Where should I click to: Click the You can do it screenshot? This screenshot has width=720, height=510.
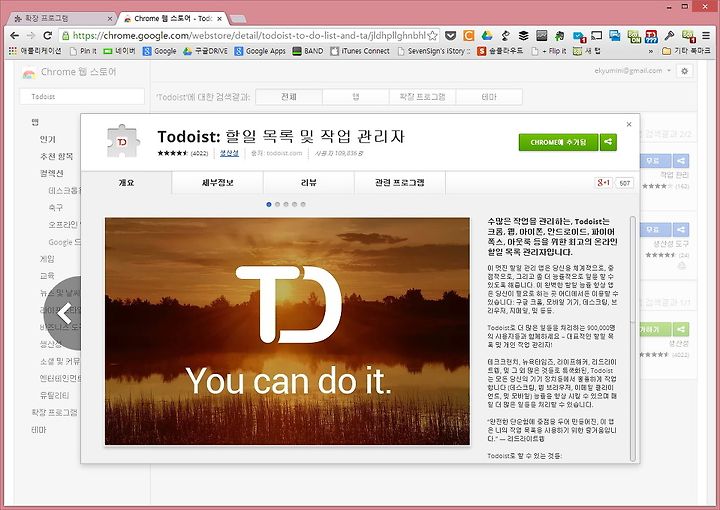[x=287, y=331]
